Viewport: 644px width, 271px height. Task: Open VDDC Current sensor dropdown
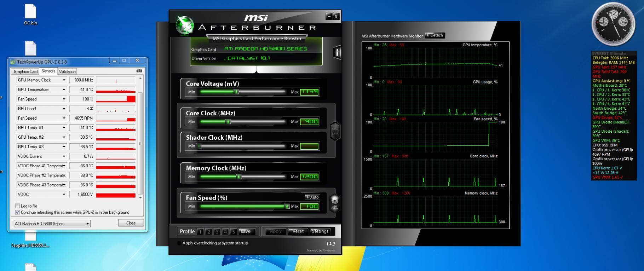64,156
